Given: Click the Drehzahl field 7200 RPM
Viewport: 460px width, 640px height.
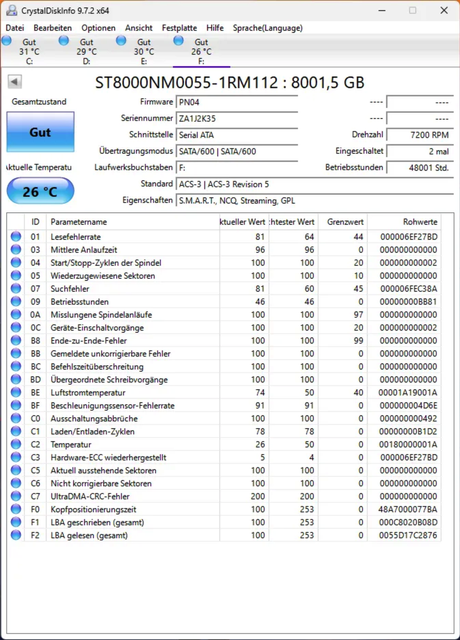Looking at the screenshot, I should coord(420,135).
